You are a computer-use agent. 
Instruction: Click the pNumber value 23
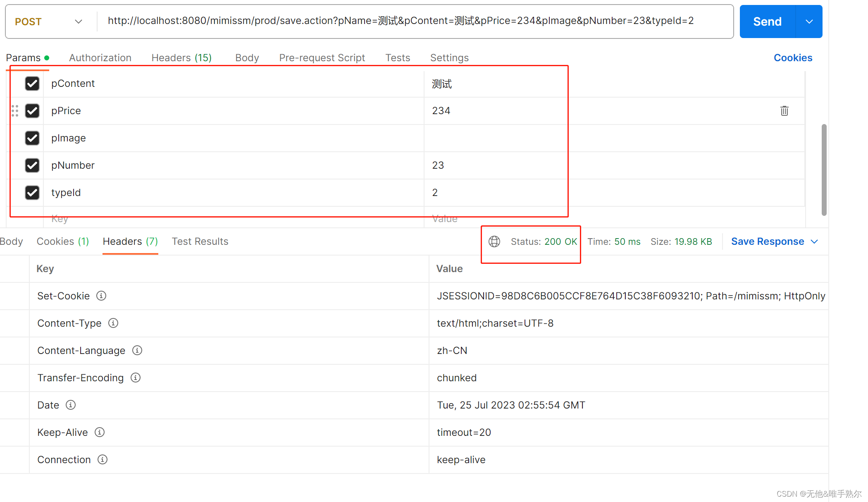coord(438,165)
